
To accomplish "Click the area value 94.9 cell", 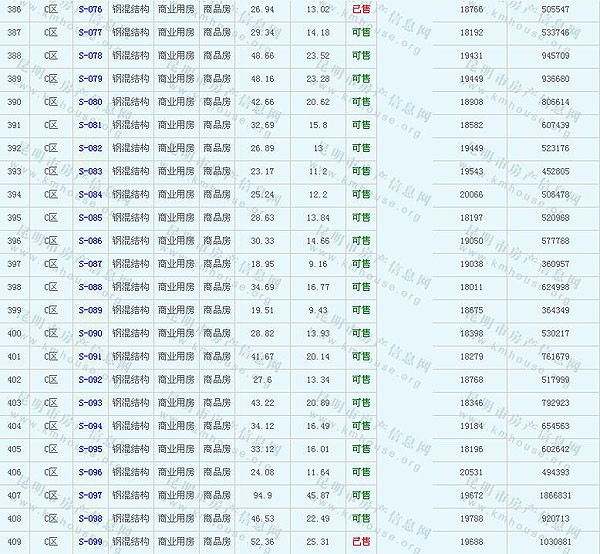I will (x=263, y=496).
